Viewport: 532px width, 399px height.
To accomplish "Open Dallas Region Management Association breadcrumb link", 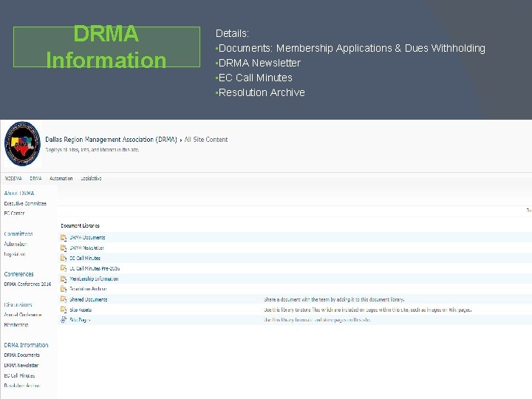I will 111,140.
